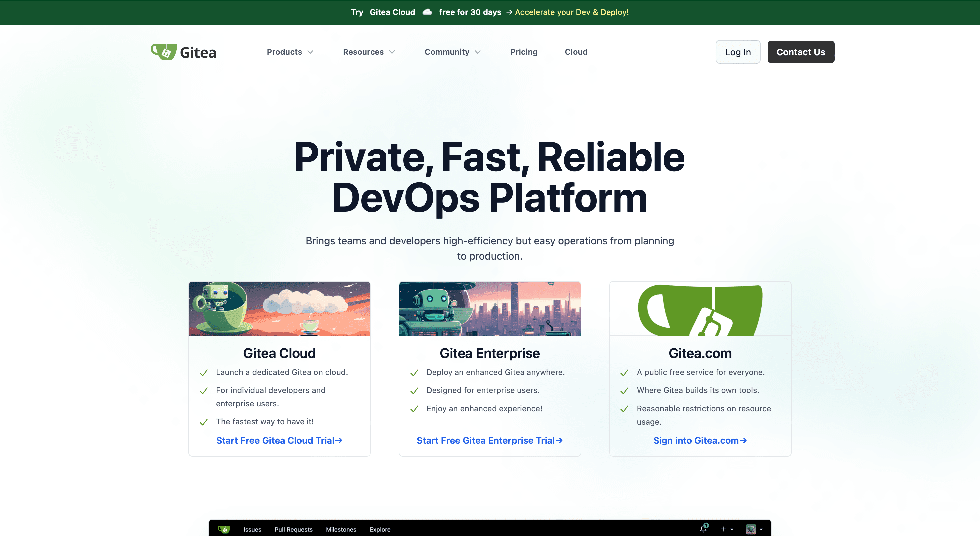Follow the Sign into Gitea.com link
The width and height of the screenshot is (980, 536).
700,440
